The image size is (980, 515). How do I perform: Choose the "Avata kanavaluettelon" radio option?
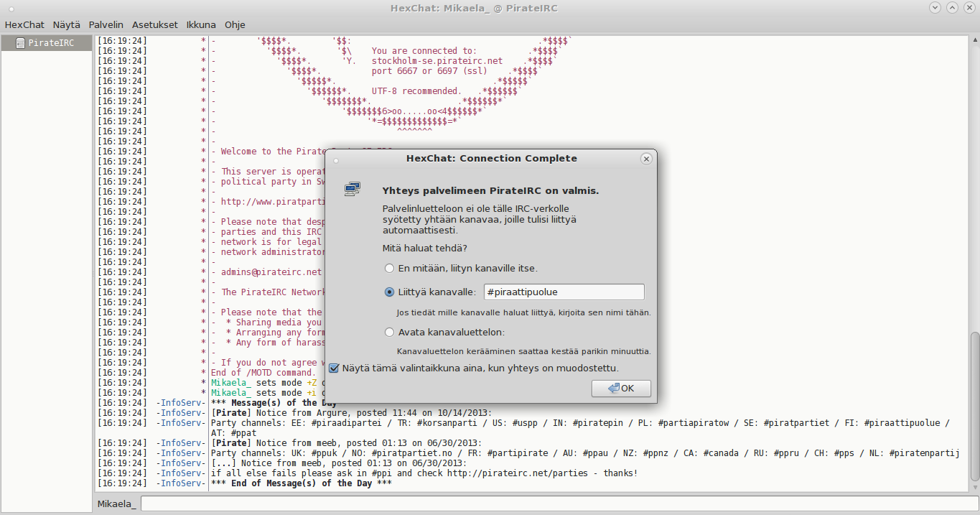click(390, 333)
